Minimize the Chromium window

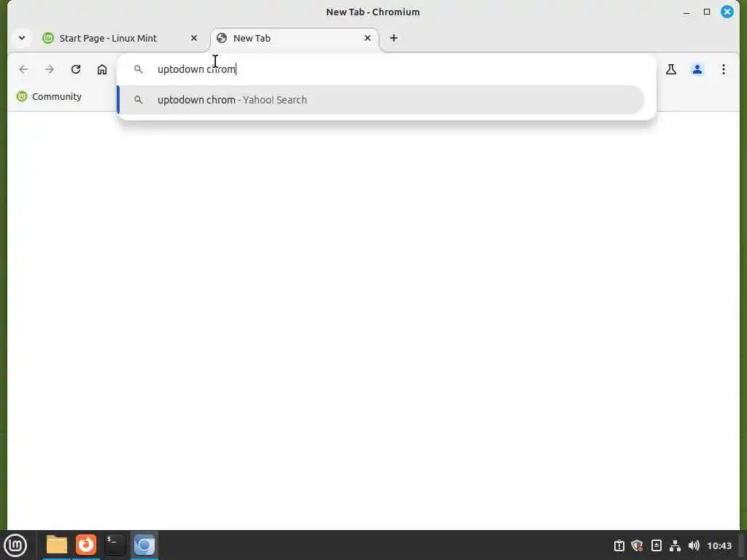tap(686, 12)
